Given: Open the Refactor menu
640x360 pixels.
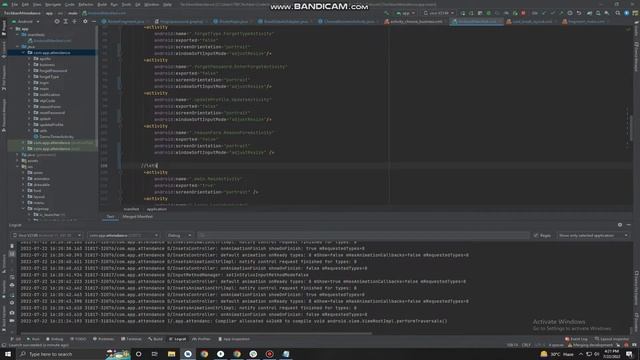Looking at the screenshot, I should coord(86,4).
